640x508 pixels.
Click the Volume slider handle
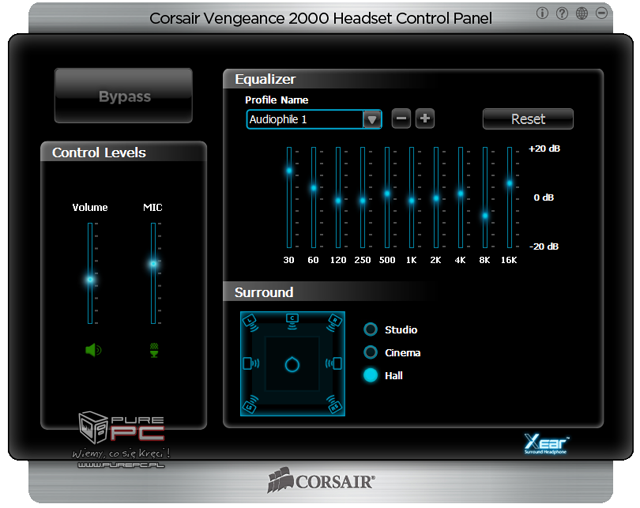click(x=90, y=280)
